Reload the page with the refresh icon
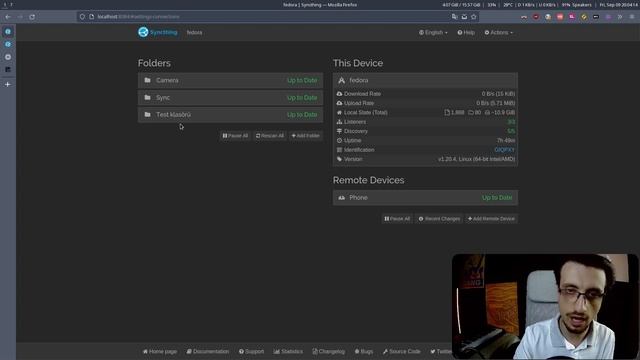The width and height of the screenshot is (640, 360). (x=32, y=17)
